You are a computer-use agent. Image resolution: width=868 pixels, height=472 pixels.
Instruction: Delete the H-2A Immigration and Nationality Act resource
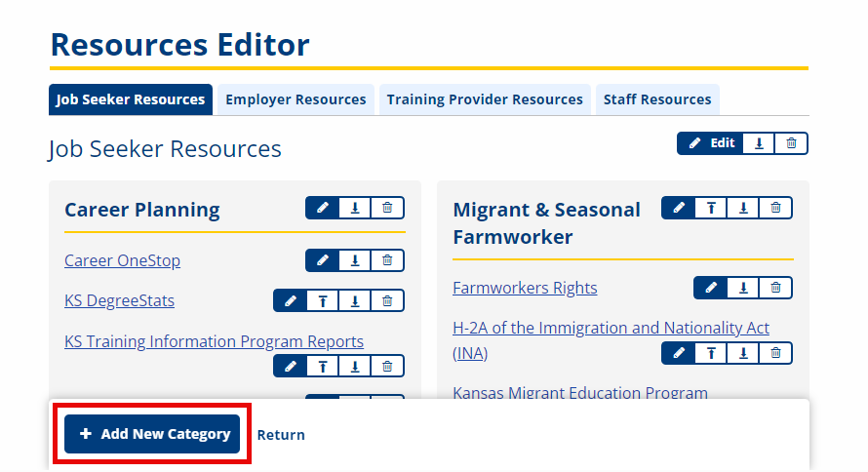point(775,353)
